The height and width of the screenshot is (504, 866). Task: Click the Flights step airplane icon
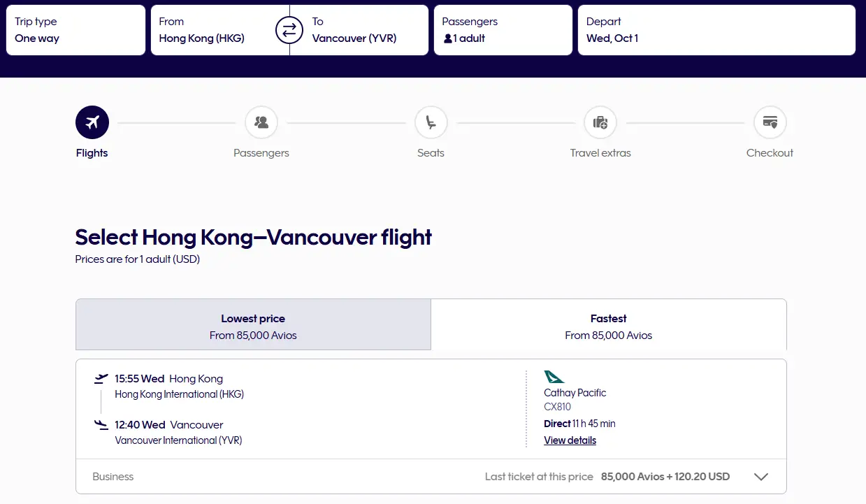coord(92,123)
